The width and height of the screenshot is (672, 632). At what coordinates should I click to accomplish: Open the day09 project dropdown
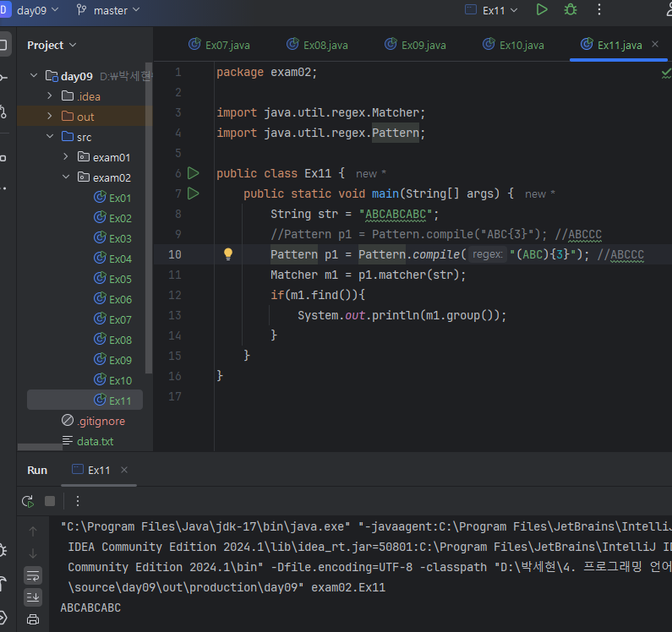click(36, 10)
